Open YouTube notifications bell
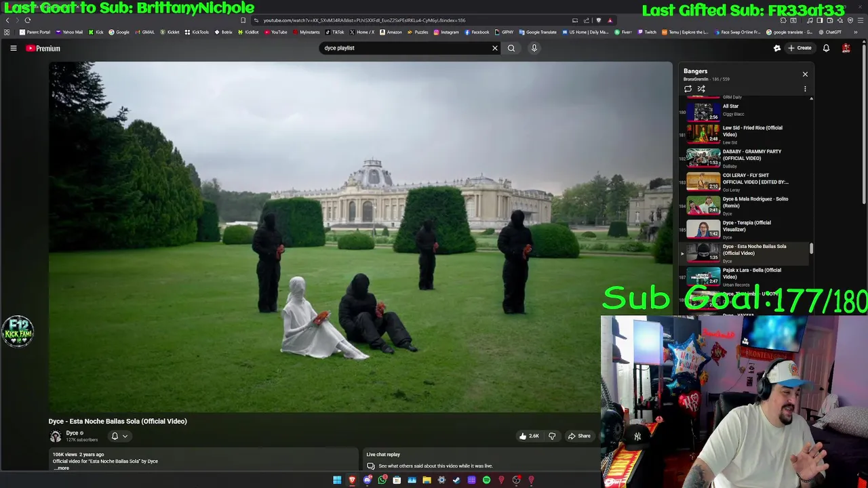Viewport: 868px width, 488px height. coord(826,48)
